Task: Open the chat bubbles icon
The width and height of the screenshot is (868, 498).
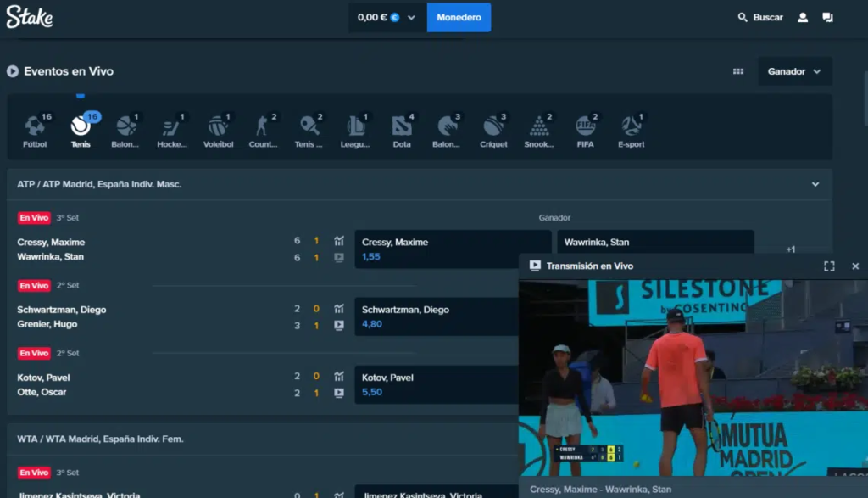Action: [827, 17]
